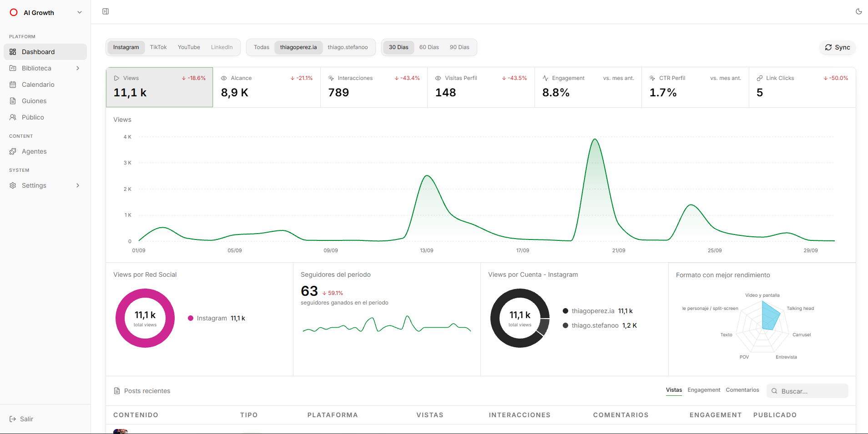Viewport: 868px width, 434px height.
Task: Click the Agentes puzzle icon
Action: point(13,151)
